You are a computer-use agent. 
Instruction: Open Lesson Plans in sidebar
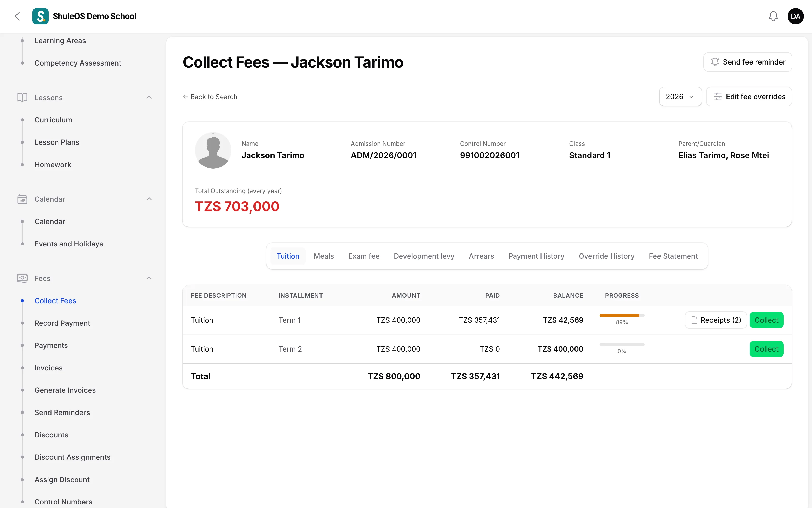click(x=57, y=142)
